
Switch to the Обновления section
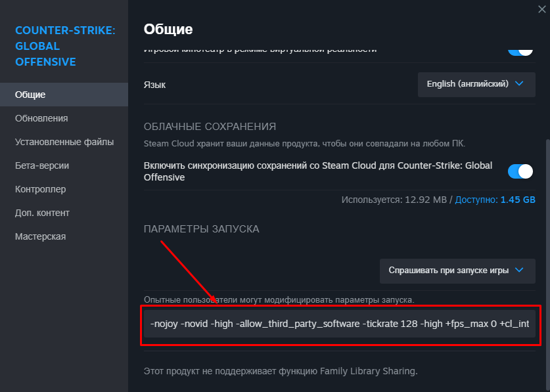coord(41,118)
